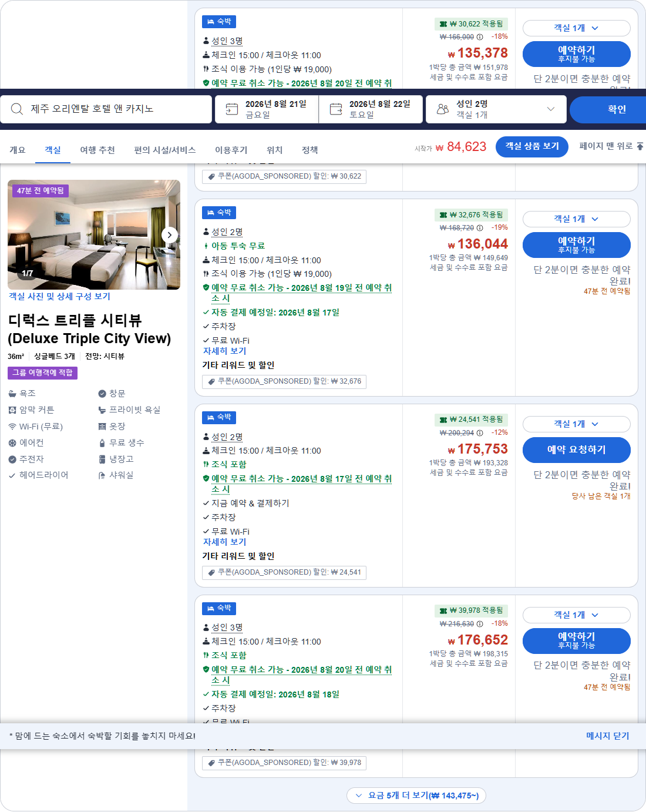The image size is (646, 812).
Task: Click 예약 무료 취소 가능 8월 19일 text
Action: 301,293
